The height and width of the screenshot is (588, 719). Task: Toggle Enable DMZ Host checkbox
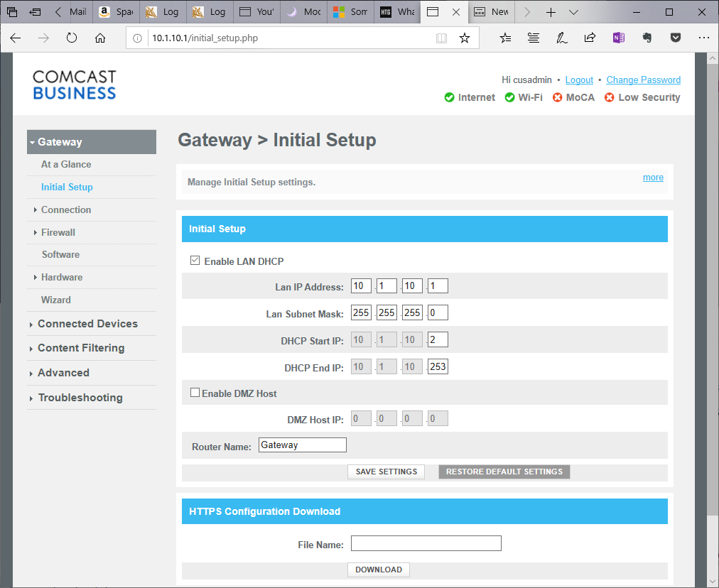(x=195, y=393)
